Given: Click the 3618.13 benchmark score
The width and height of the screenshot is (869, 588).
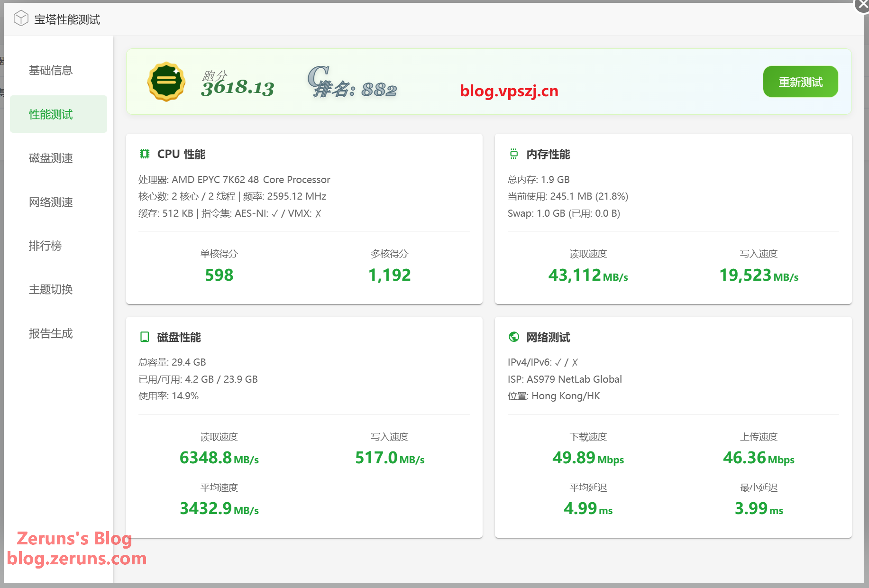Looking at the screenshot, I should (x=238, y=87).
